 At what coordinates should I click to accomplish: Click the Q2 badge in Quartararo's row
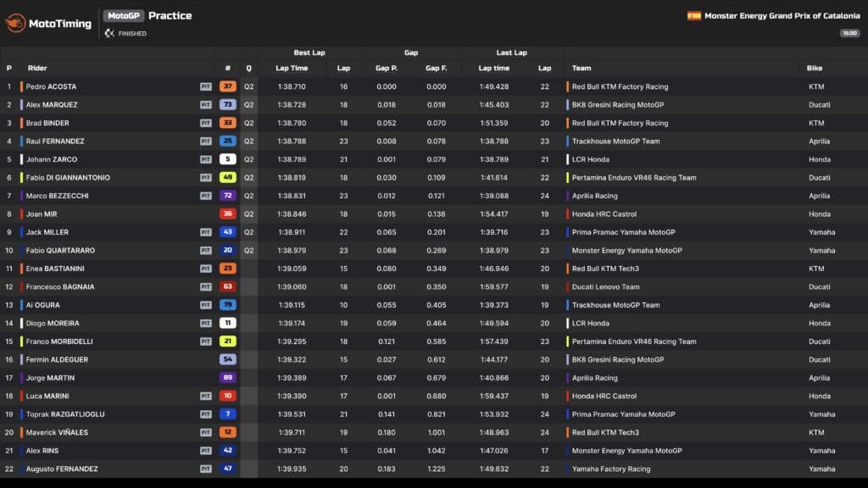pos(249,251)
